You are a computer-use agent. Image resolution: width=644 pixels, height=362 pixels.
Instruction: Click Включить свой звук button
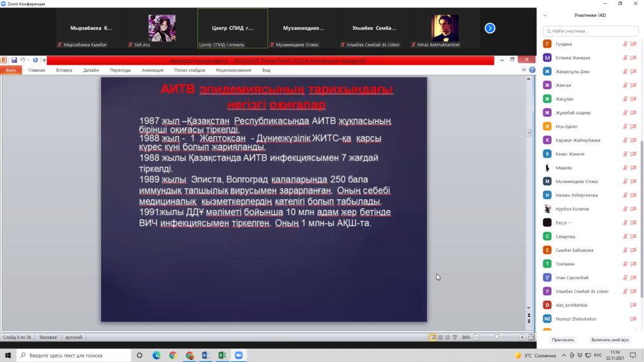point(611,339)
